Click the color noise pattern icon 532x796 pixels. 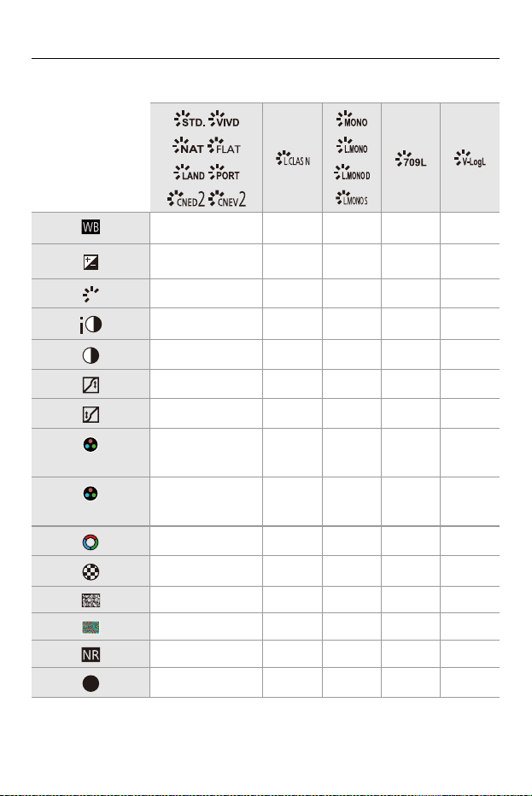click(91, 628)
